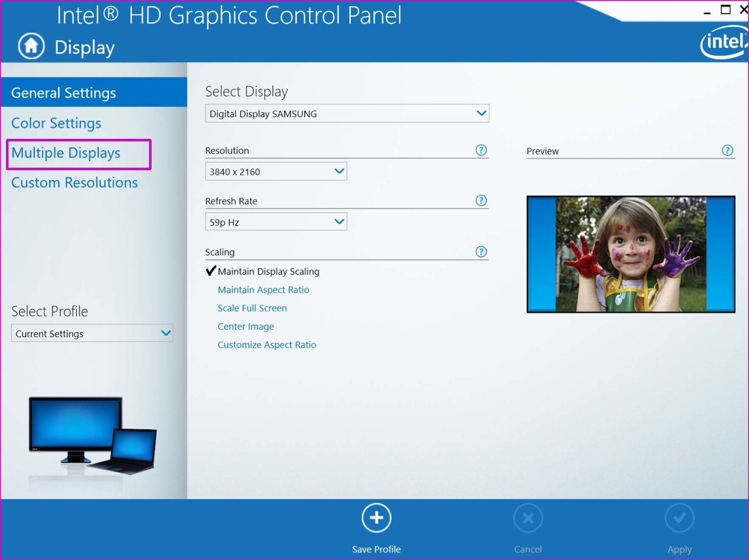Viewport: 749px width, 560px height.
Task: Open the Resolution help tooltip
Action: 481,150
